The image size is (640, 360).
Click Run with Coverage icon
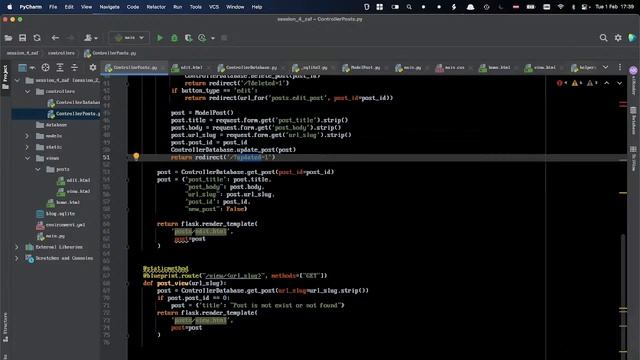tap(188, 38)
